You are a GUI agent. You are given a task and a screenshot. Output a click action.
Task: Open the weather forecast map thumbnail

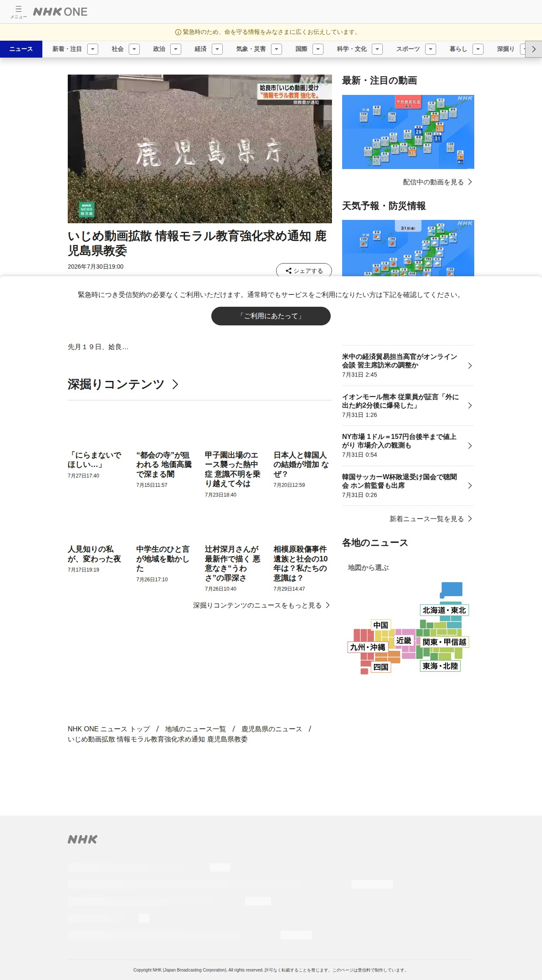pyautogui.click(x=408, y=248)
